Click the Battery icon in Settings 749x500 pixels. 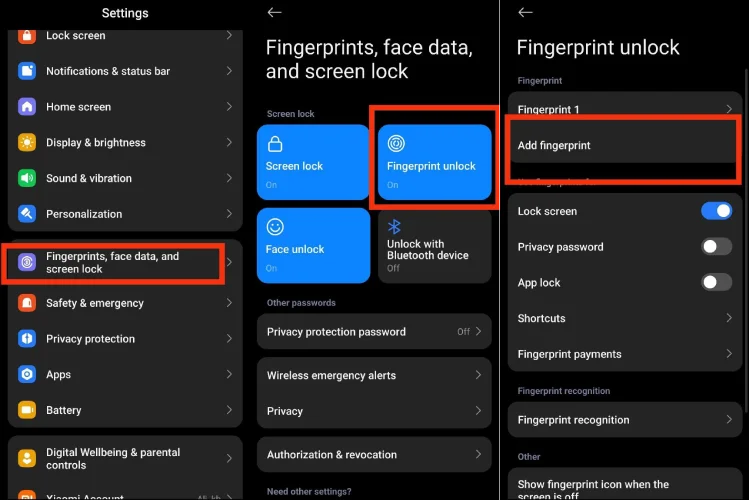point(27,410)
